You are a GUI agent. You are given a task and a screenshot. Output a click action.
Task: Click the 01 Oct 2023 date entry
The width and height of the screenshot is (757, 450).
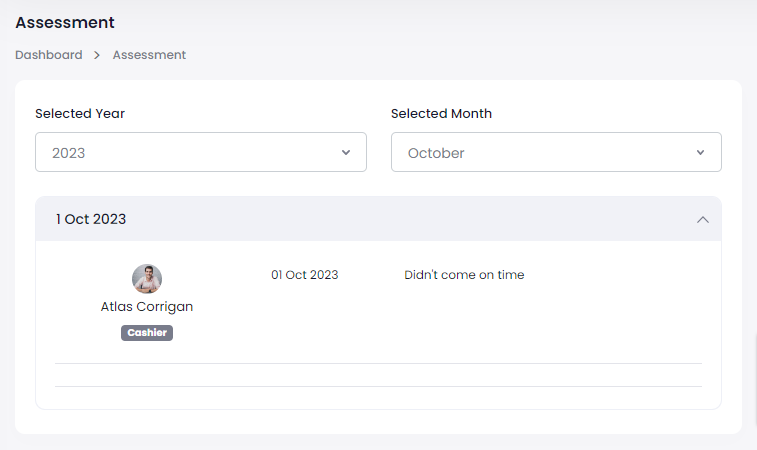pyautogui.click(x=304, y=275)
